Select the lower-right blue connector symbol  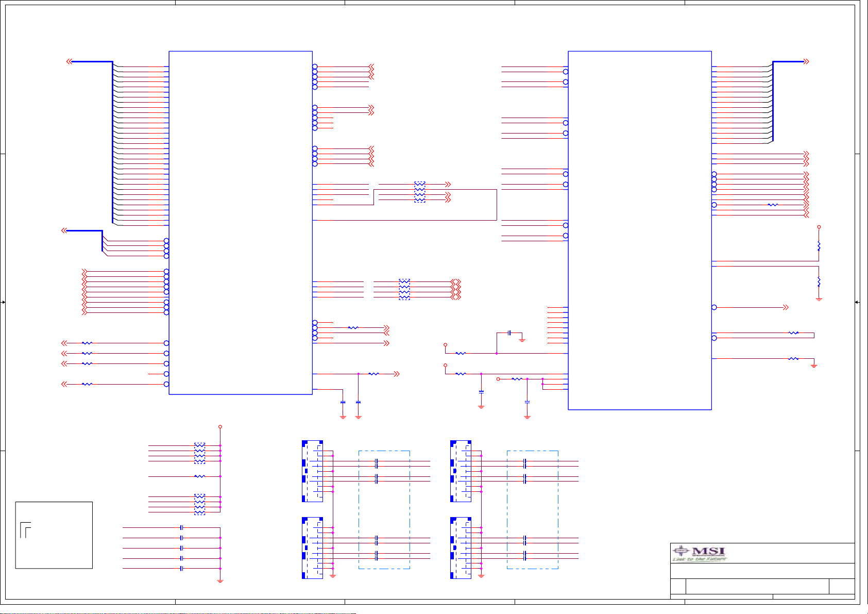(x=461, y=548)
